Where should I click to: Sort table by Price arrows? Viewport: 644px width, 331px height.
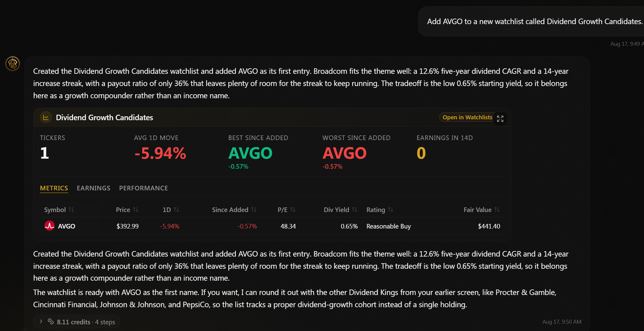coord(136,210)
